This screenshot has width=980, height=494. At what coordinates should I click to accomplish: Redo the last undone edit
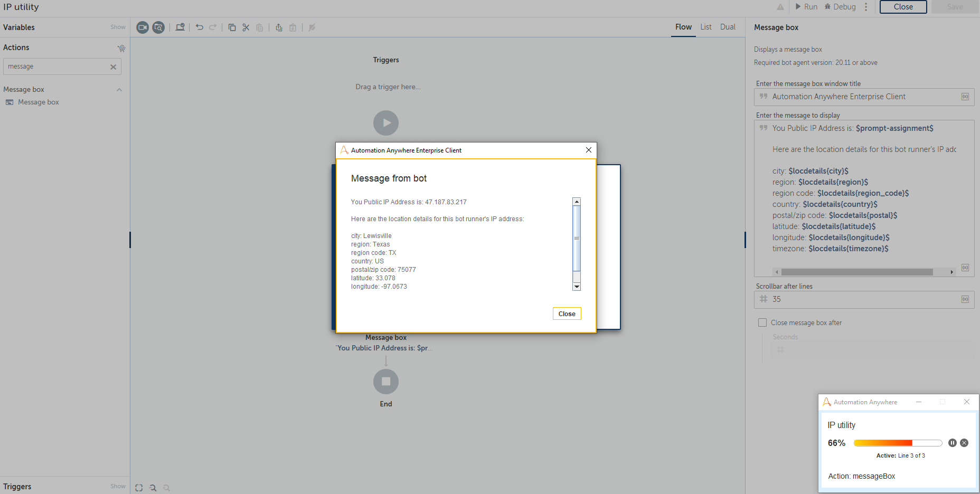click(213, 27)
